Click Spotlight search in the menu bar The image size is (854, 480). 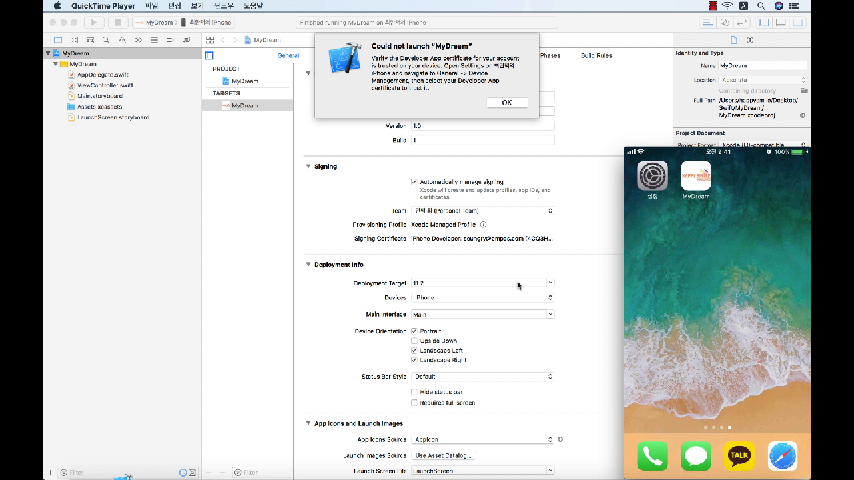pyautogui.click(x=761, y=5)
